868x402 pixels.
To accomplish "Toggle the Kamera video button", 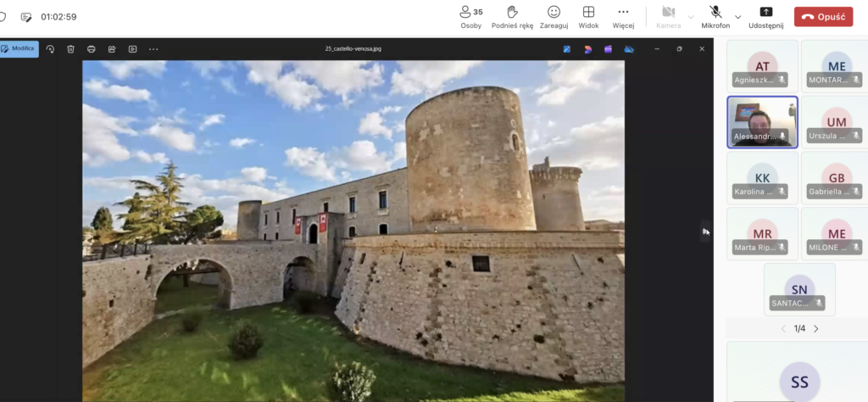I will pos(668,16).
